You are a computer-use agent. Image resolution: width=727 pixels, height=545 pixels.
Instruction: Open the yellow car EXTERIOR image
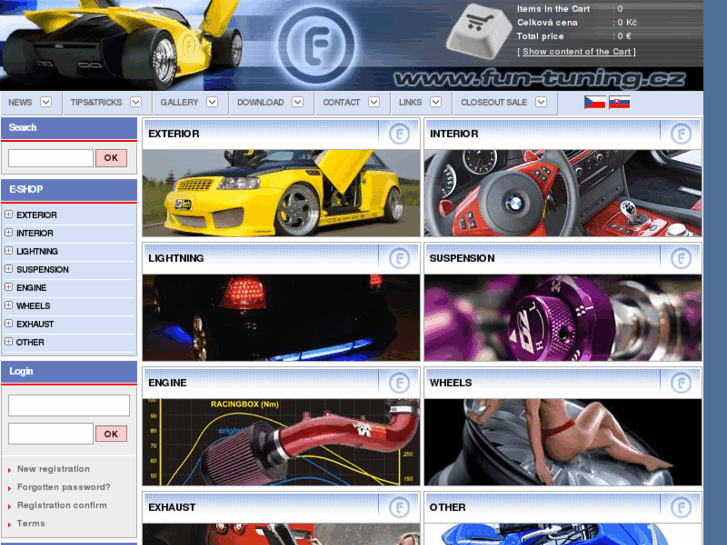click(281, 193)
